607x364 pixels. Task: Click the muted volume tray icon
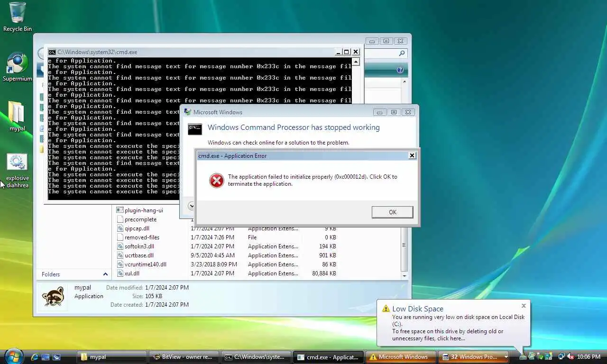point(570,357)
